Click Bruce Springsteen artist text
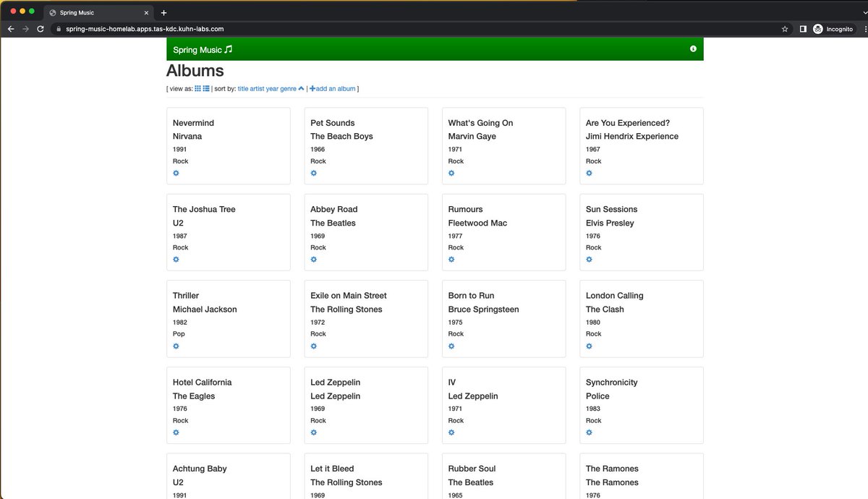 (x=484, y=309)
